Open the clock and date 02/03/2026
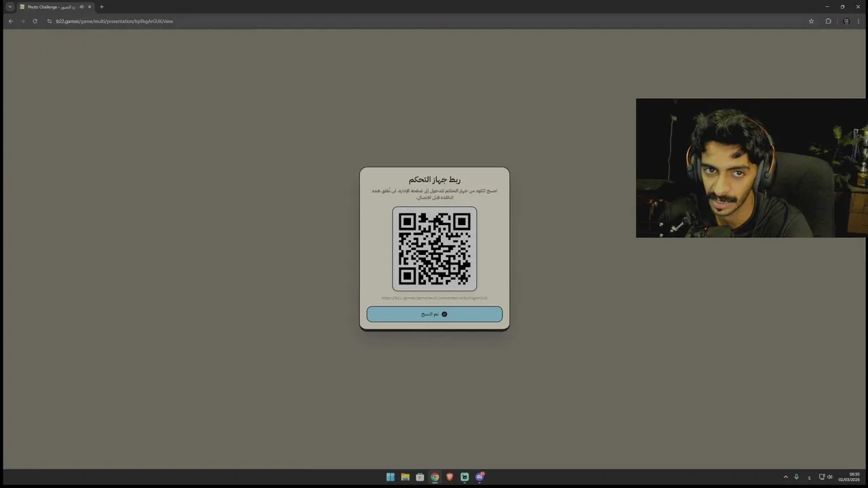 849,477
